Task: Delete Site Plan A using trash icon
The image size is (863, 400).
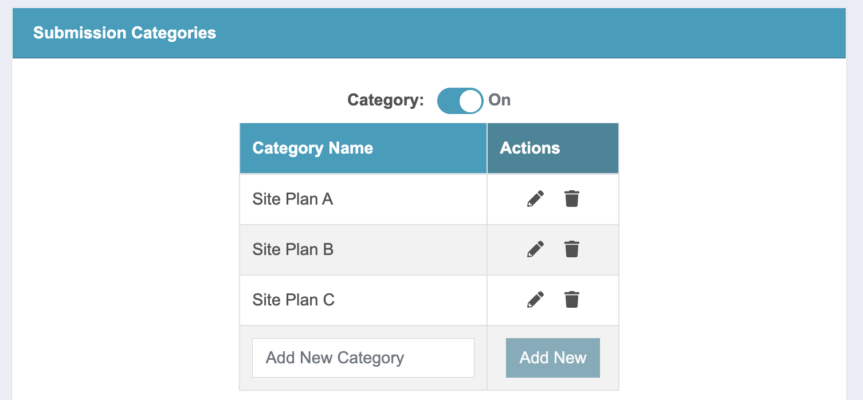Action: click(572, 199)
